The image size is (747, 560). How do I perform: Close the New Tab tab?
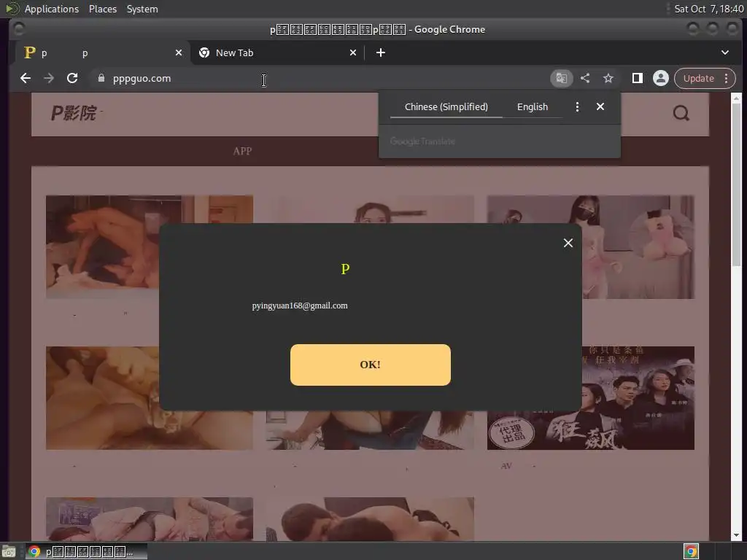[353, 52]
